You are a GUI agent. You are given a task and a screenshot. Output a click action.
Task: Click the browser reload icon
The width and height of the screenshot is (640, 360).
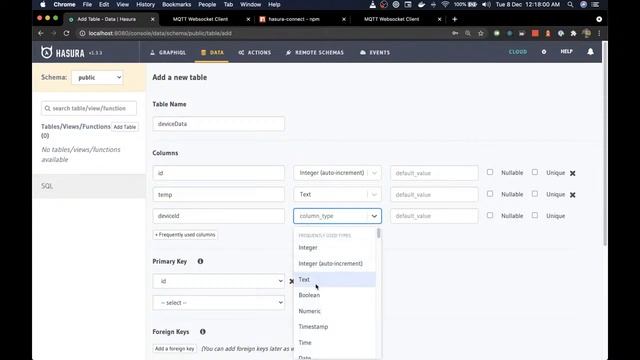pyautogui.click(x=67, y=33)
